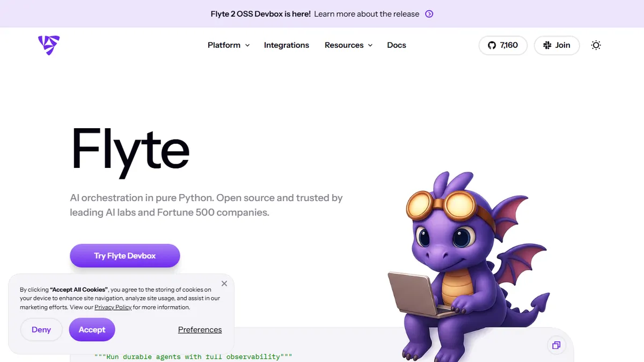The width and height of the screenshot is (644, 362).
Task: Open the Privacy Policy link
Action: tap(113, 307)
